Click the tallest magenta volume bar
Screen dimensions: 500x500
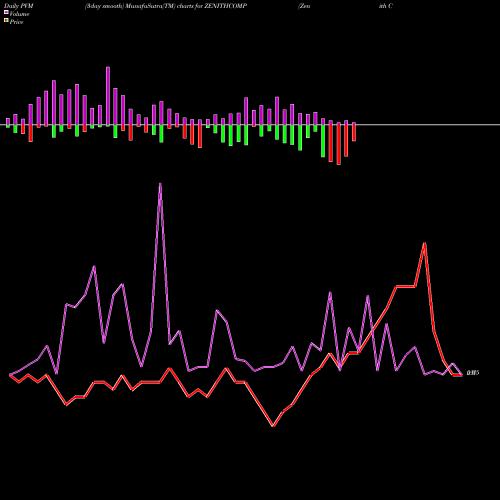108,96
